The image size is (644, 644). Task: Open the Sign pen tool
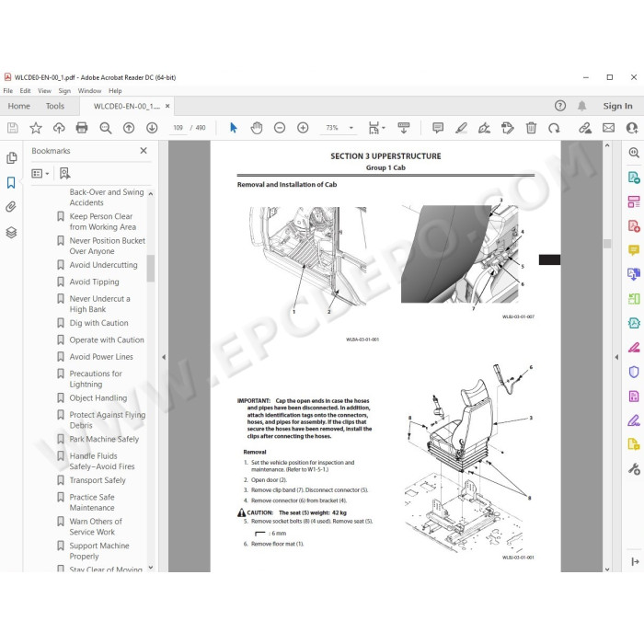point(484,128)
